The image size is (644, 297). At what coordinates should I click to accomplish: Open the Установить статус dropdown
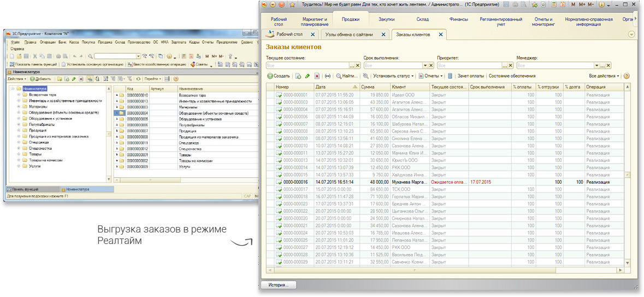pyautogui.click(x=393, y=76)
